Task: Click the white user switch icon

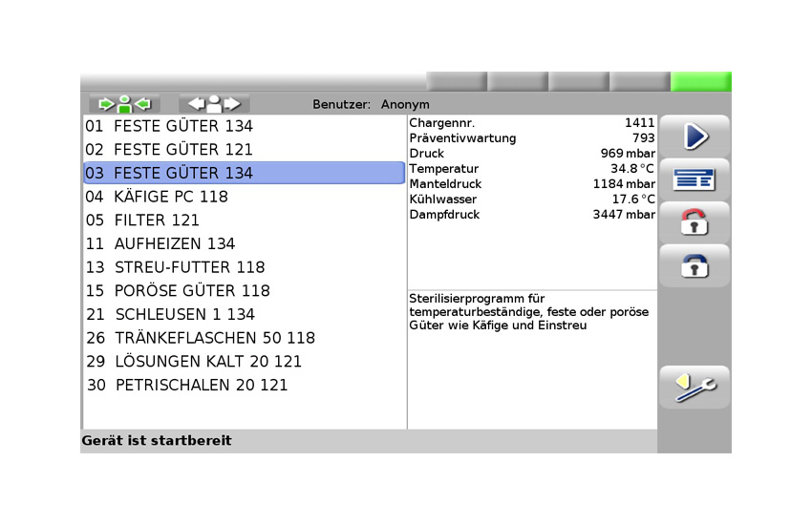Action: click(214, 104)
